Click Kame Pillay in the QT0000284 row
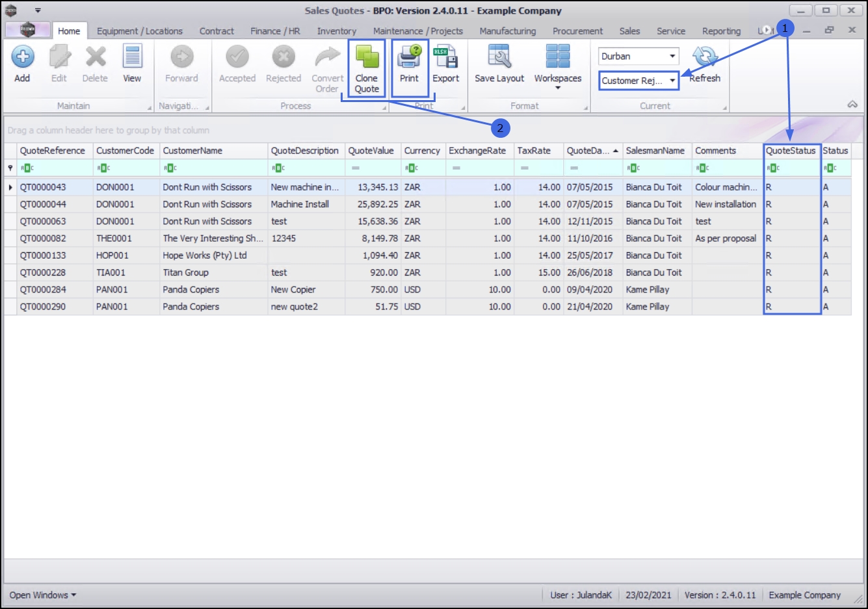Viewport: 868px width, 609px height. pos(657,290)
